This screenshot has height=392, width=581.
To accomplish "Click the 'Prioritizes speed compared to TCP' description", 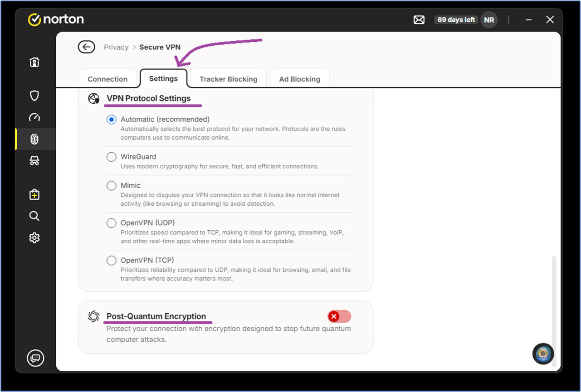I will (x=232, y=237).
